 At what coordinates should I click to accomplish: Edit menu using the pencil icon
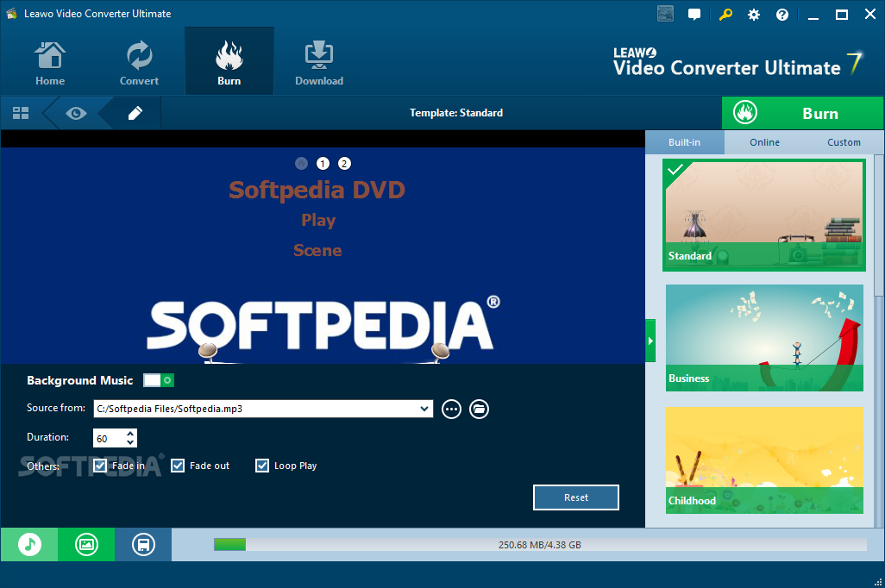tap(135, 114)
